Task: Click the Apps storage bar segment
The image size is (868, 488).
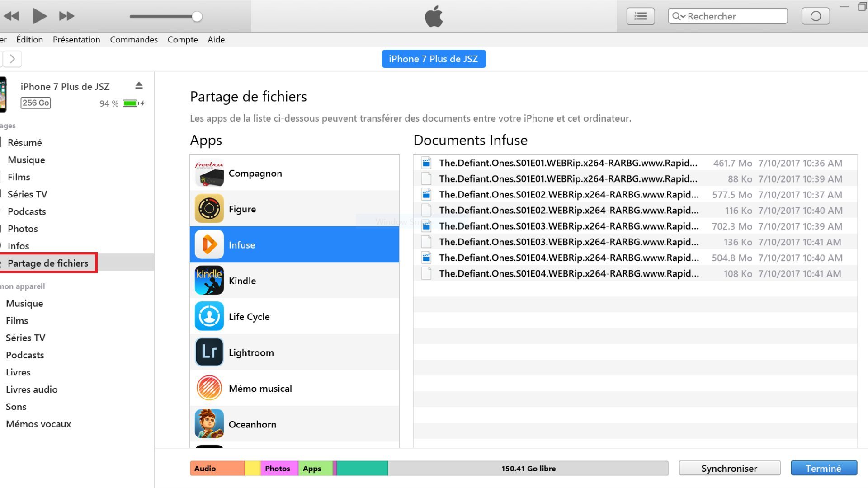Action: tap(315, 469)
